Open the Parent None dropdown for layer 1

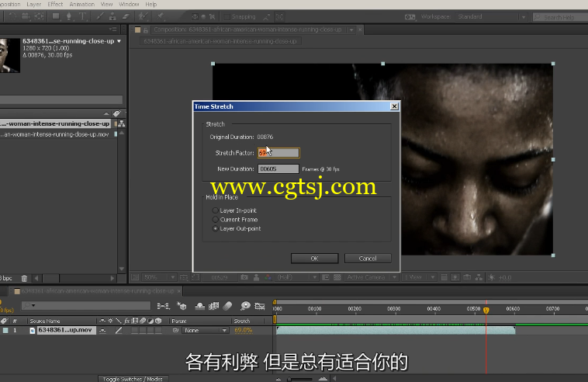(205, 330)
